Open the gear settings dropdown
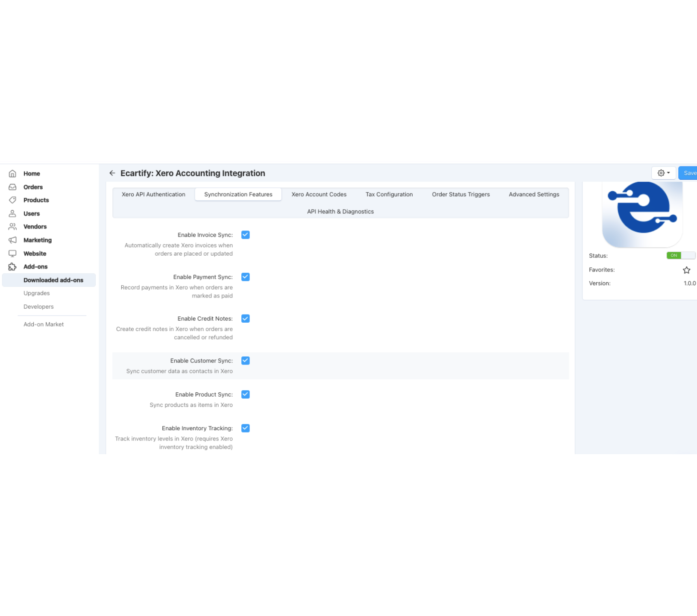 (x=663, y=173)
